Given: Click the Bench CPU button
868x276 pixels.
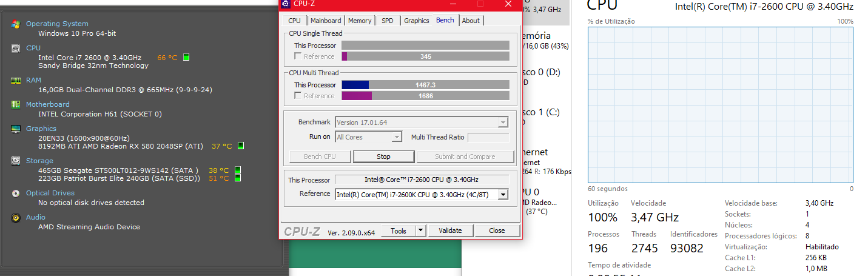Looking at the screenshot, I should [320, 157].
